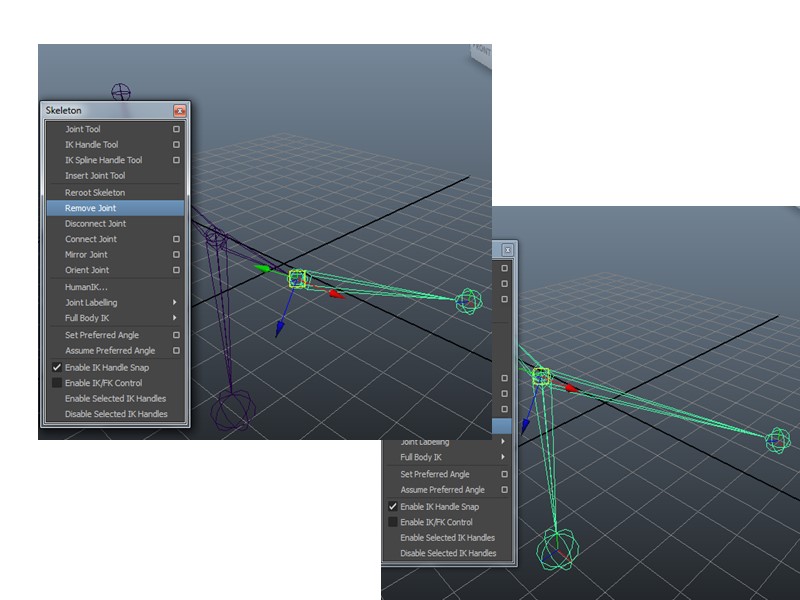Click the FRONT view cube face
The image size is (800, 600).
click(481, 55)
